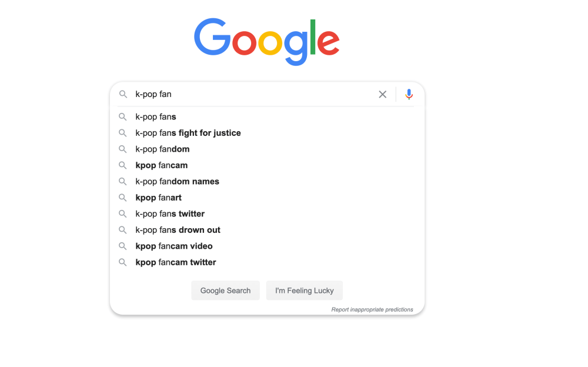Click the search icon next to 'k-pop fandom names'
588x367 pixels.
click(123, 181)
